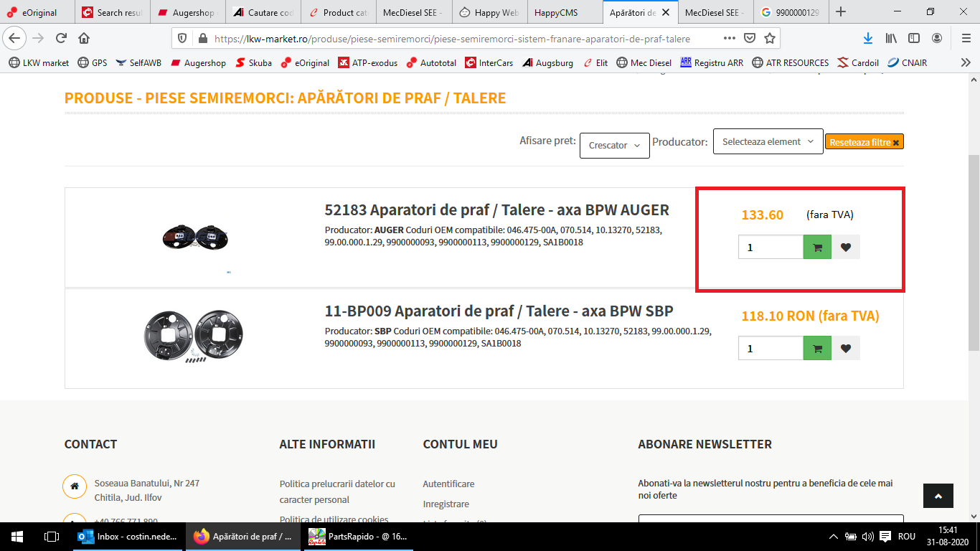Open Task View on the taskbar
Image resolution: width=980 pixels, height=551 pixels.
coord(52,536)
